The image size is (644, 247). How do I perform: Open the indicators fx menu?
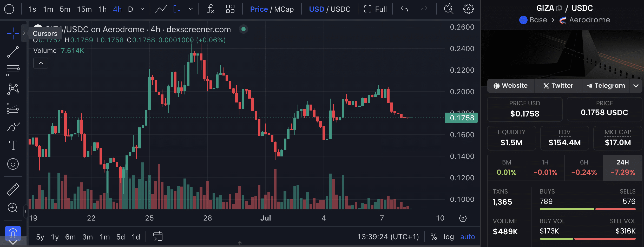point(210,9)
